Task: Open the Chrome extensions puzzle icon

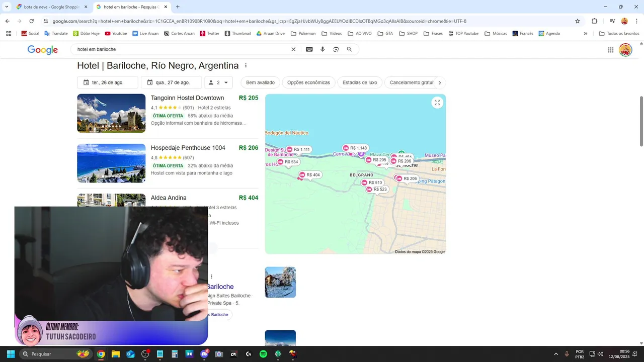Action: pyautogui.click(x=594, y=21)
